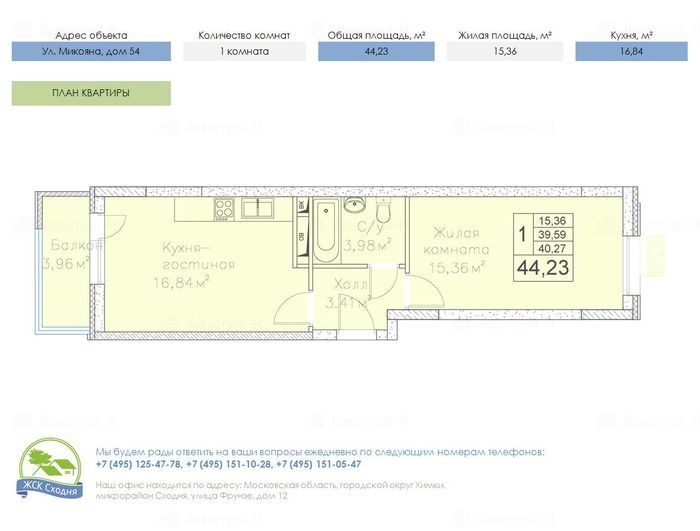Click the stove icon in the kitchen
Screen dimensions: 700x531
click(224, 209)
